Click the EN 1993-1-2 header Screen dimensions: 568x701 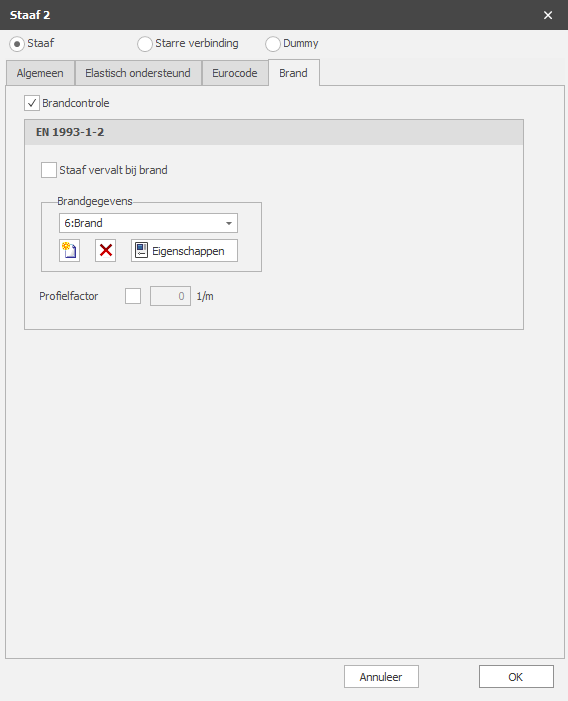[274, 132]
